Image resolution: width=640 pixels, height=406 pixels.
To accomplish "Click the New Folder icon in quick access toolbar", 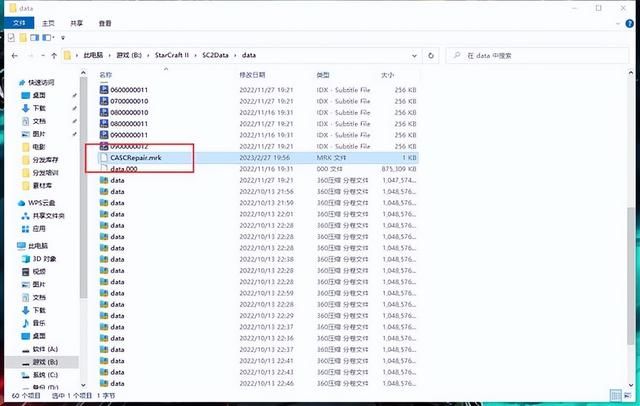I will click(23, 38).
